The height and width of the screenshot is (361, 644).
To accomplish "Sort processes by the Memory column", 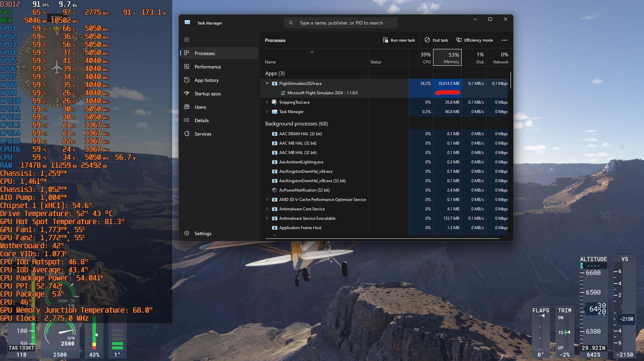I will [447, 58].
